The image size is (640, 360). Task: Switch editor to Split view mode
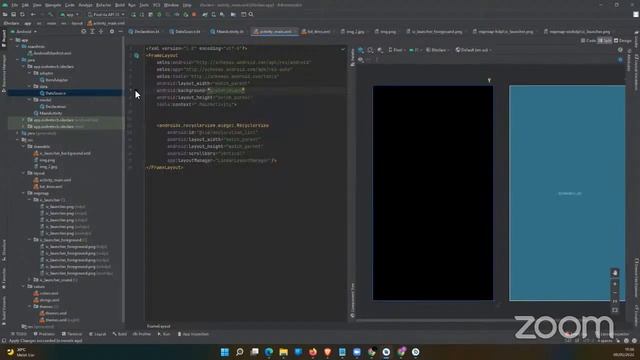(x=605, y=40)
